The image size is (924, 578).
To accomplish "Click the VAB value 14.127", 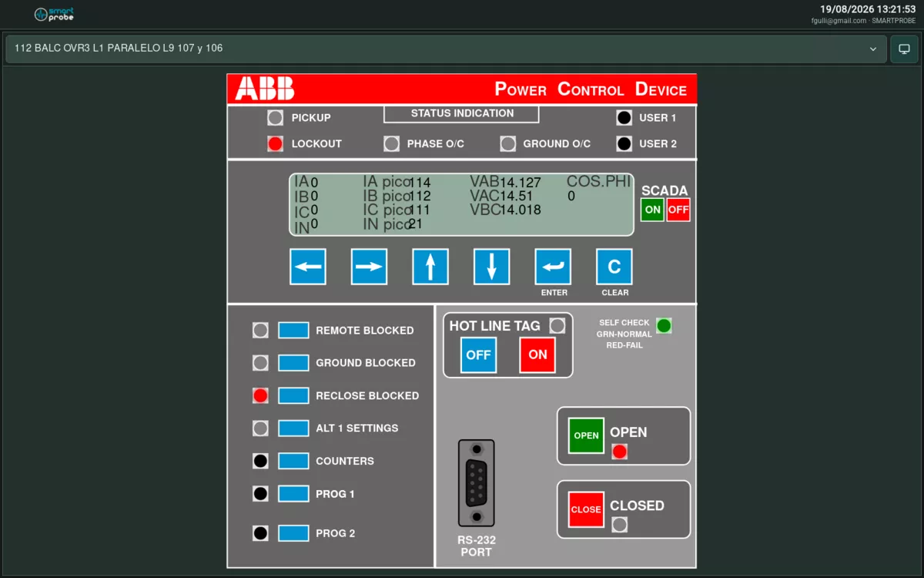I will [521, 183].
